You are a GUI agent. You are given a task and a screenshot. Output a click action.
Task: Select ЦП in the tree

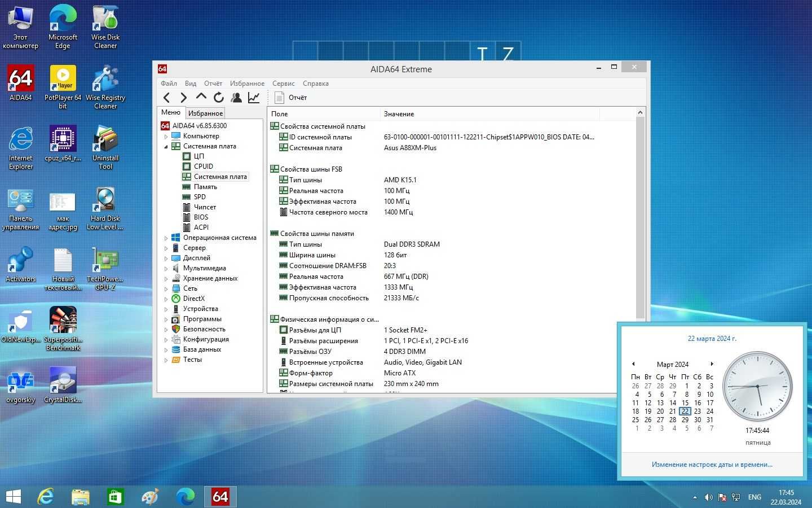click(198, 156)
